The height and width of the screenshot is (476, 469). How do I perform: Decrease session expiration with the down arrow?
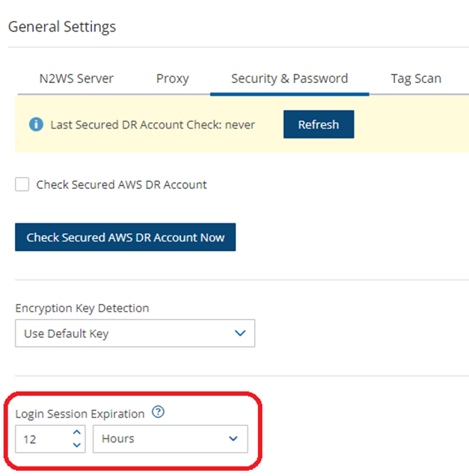coord(76,445)
